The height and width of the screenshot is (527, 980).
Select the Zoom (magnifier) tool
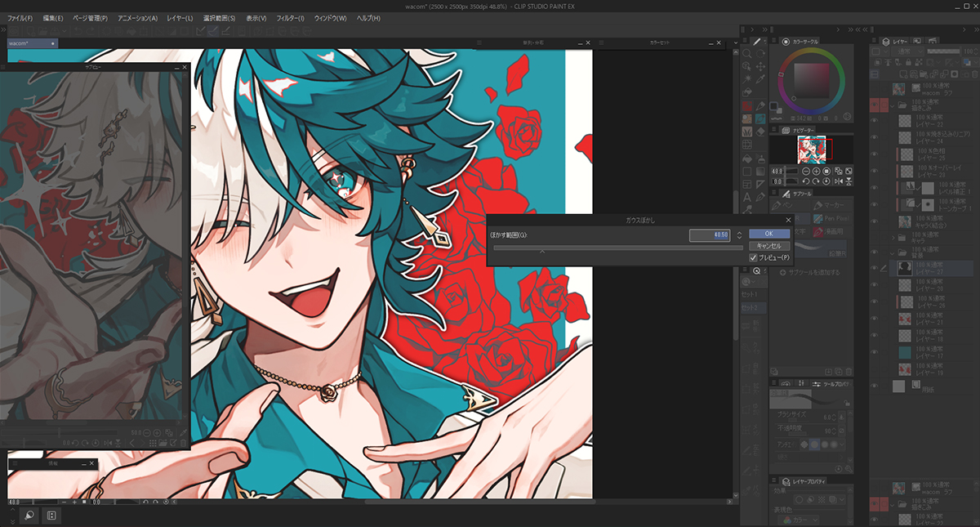point(746,53)
